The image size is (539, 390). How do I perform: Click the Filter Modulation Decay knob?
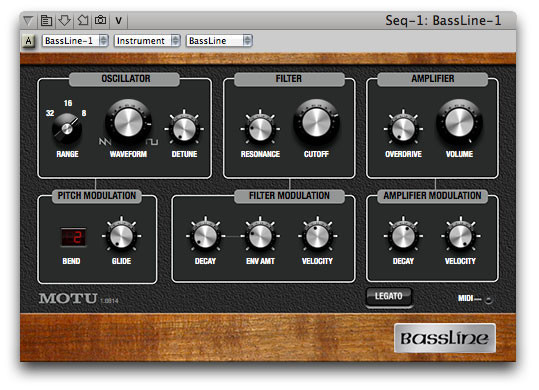pyautogui.click(x=205, y=236)
